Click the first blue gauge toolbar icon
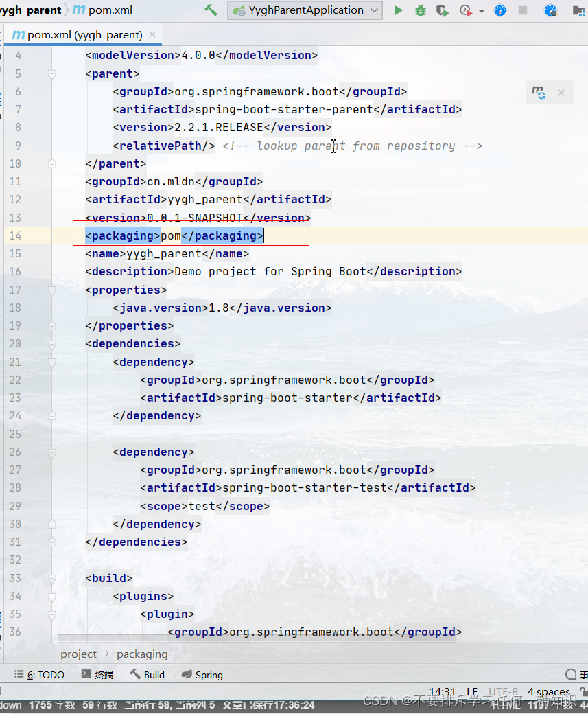 [x=500, y=10]
